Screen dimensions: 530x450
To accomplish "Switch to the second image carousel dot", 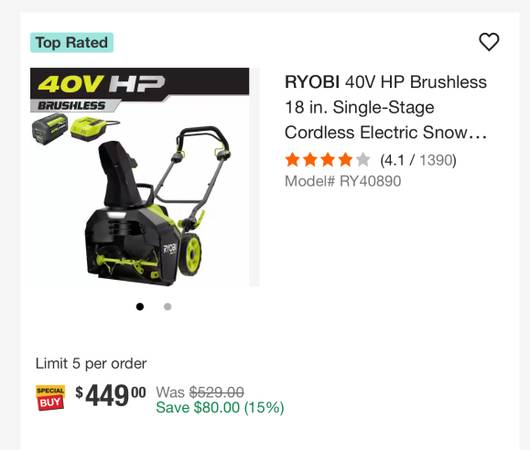I will [x=168, y=307].
